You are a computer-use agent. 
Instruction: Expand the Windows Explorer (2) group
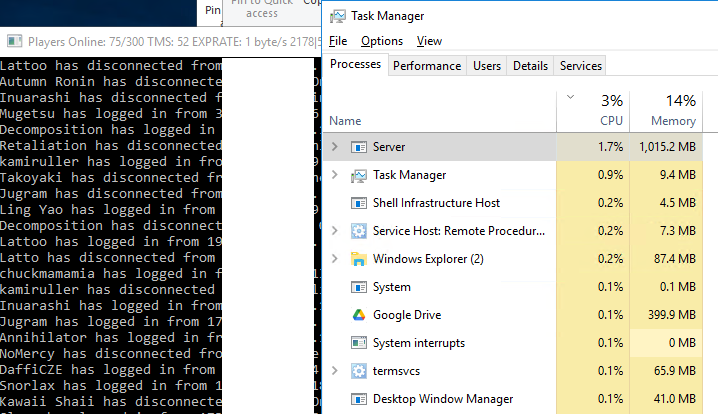click(335, 259)
